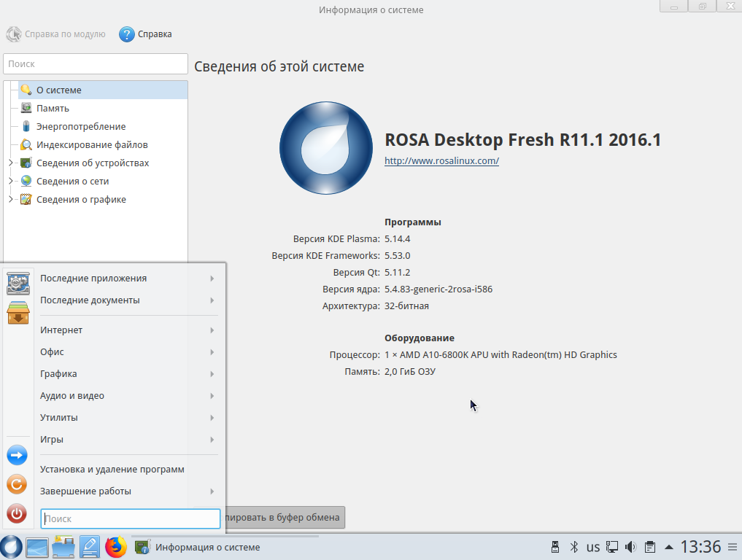Click the launcher menu search field
Screen dimensions: 742x560
[130, 518]
